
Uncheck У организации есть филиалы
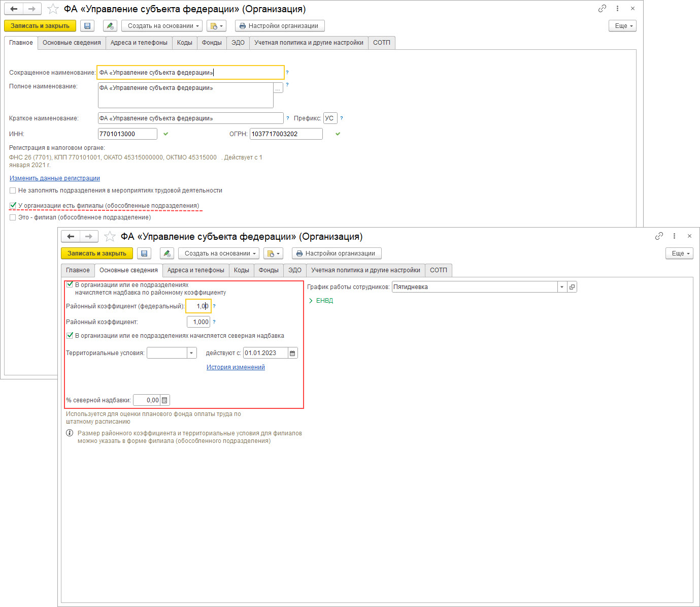point(13,206)
